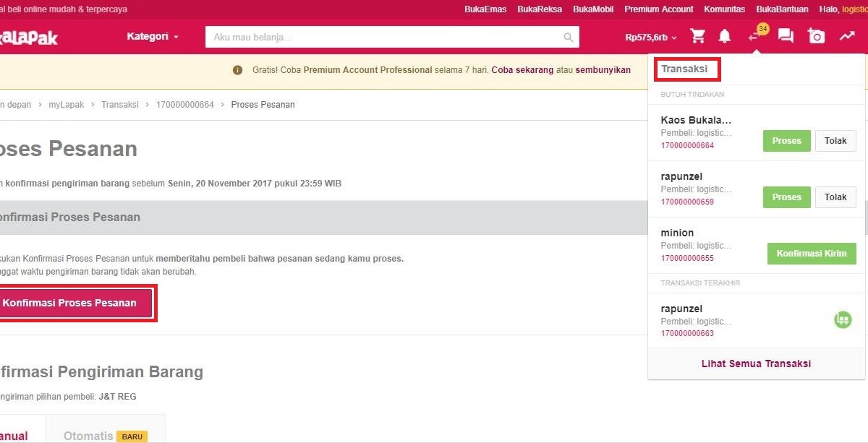Screen dimensions: 868x443
Task: Click 'minion' item title
Action: (x=677, y=233)
